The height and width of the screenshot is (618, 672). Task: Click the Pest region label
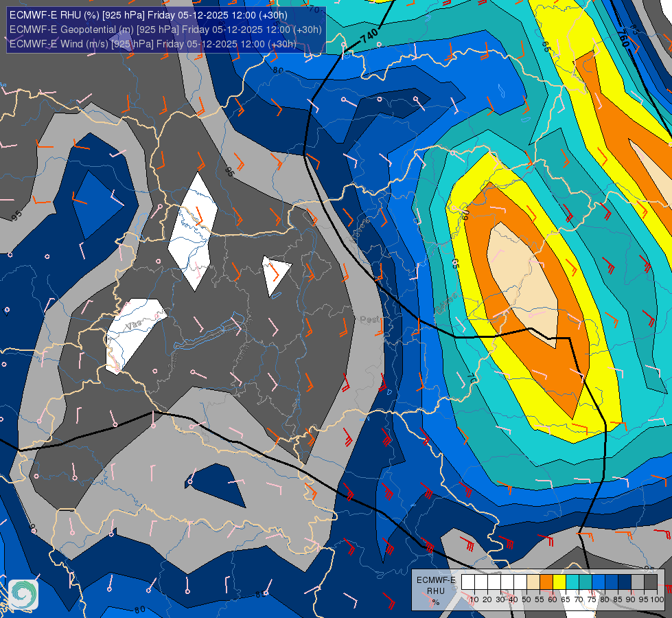coord(369,319)
